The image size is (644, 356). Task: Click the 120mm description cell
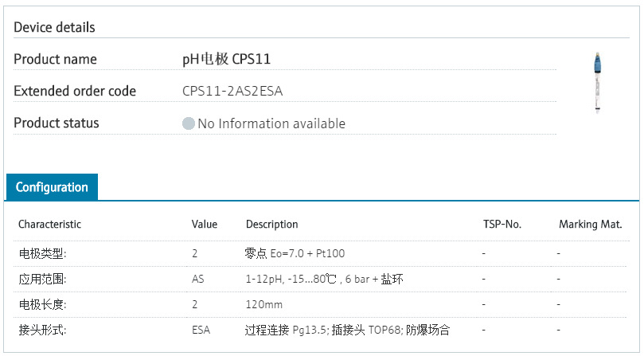(x=263, y=304)
